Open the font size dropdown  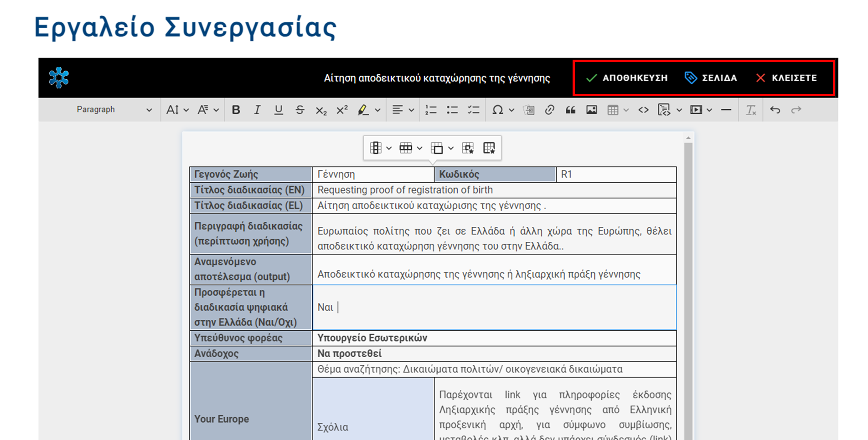coord(178,110)
